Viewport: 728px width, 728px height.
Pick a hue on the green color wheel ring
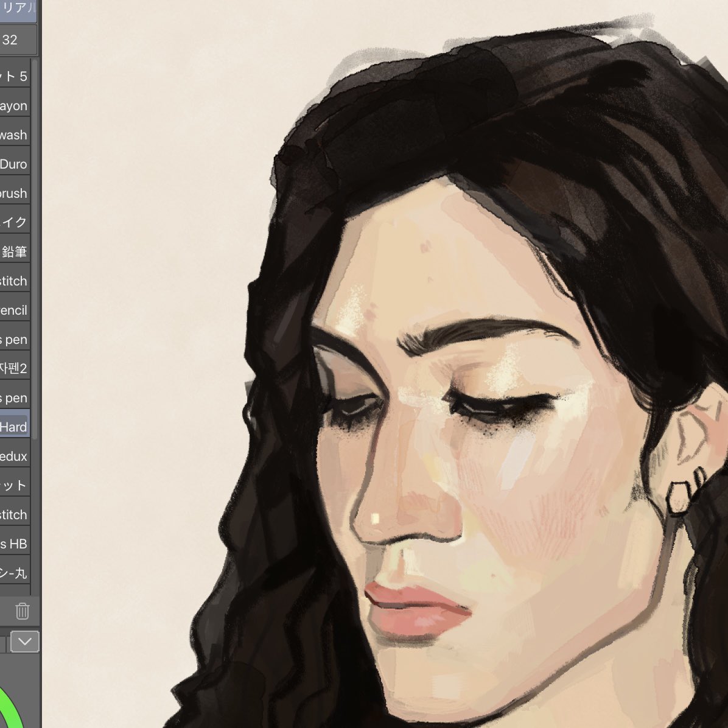13,710
